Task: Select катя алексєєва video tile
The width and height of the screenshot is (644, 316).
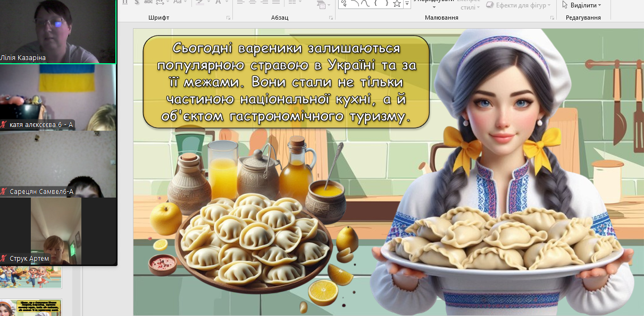Action: (58, 97)
